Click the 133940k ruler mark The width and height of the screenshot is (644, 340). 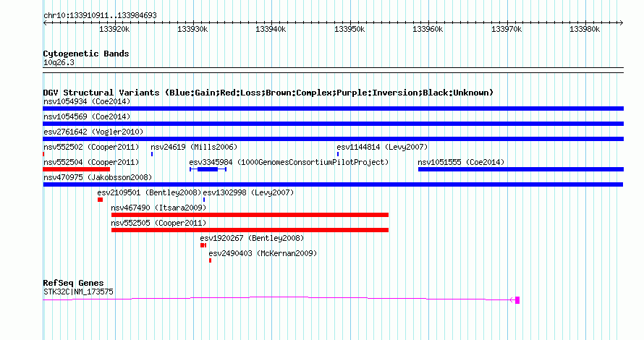pyautogui.click(x=271, y=30)
